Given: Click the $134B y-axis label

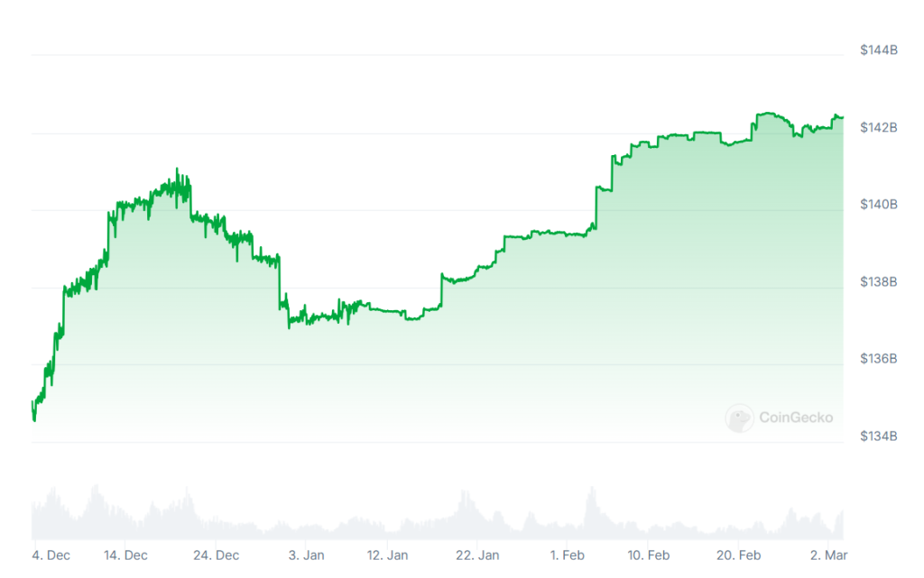Looking at the screenshot, I should click(x=879, y=436).
